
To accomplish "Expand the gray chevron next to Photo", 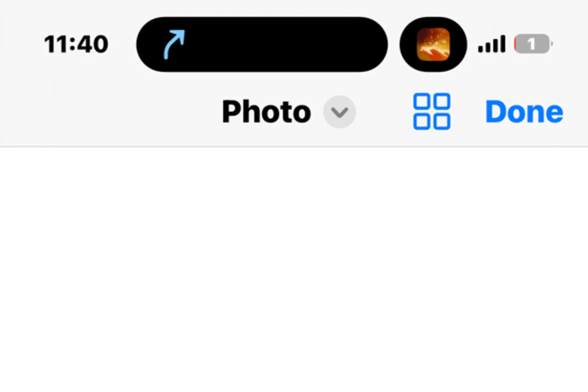I will [339, 112].
